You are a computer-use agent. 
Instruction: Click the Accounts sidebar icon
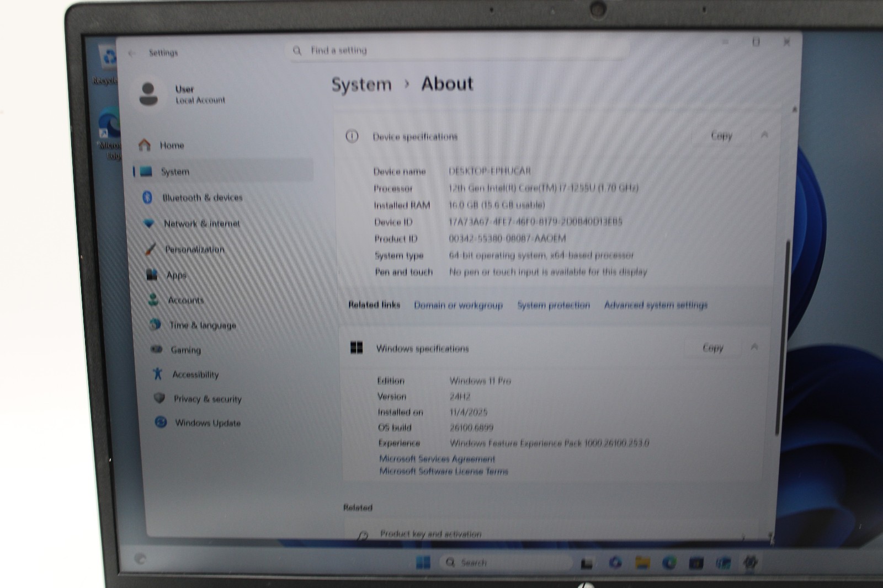point(153,300)
